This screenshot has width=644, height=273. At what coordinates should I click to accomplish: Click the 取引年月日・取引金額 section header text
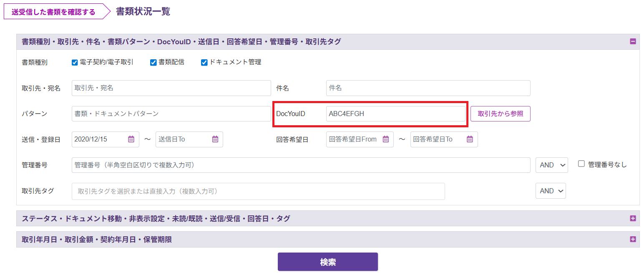pyautogui.click(x=97, y=240)
